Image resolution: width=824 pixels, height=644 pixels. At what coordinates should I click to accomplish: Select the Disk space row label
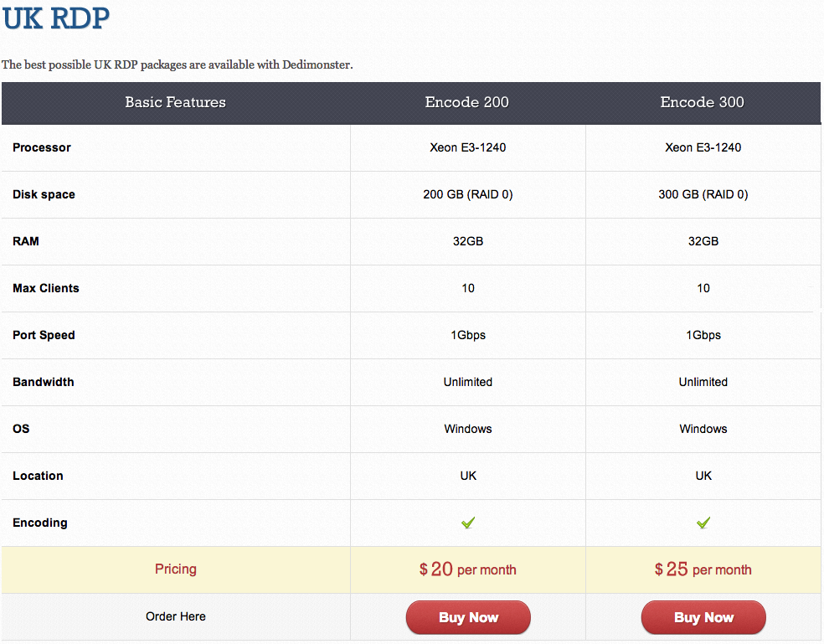click(x=44, y=194)
